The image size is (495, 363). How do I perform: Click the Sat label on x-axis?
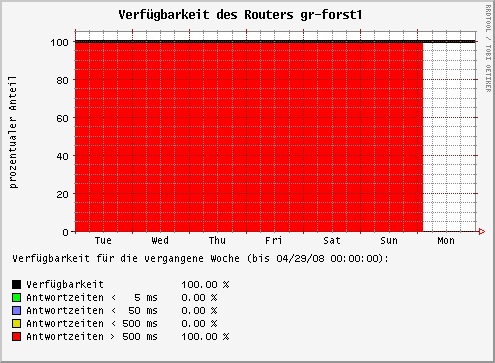332,241
